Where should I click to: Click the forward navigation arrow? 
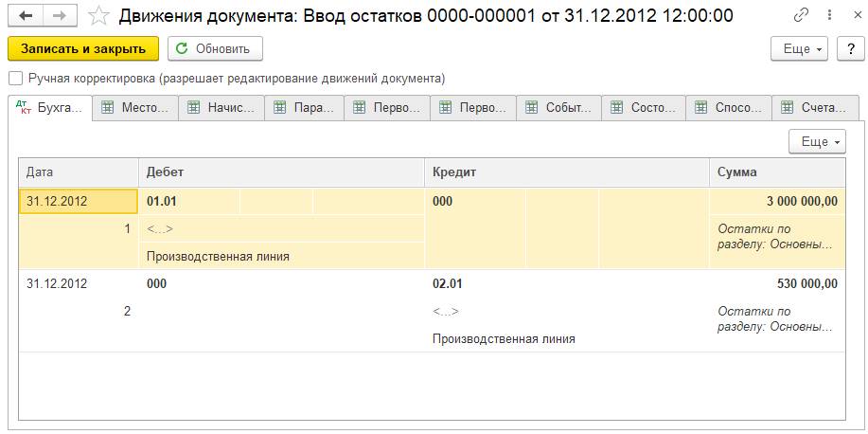pyautogui.click(x=59, y=16)
